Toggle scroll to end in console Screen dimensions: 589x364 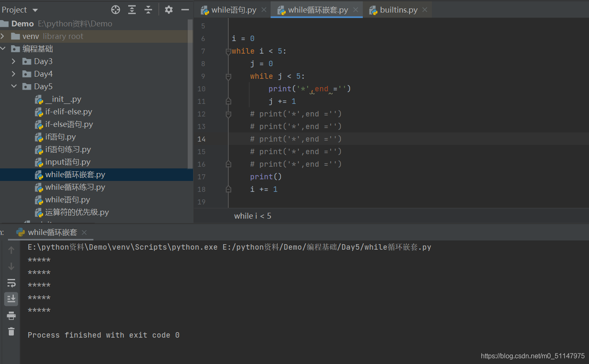coord(11,299)
